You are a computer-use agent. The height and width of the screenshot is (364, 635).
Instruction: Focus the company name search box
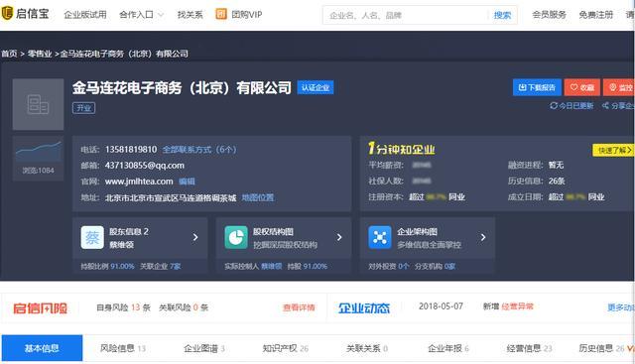pyautogui.click(x=406, y=16)
